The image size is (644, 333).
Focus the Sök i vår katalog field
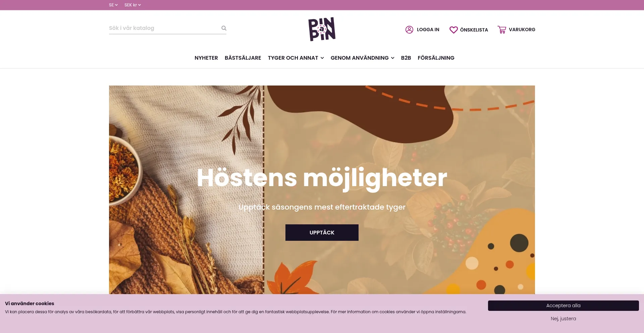pyautogui.click(x=164, y=28)
